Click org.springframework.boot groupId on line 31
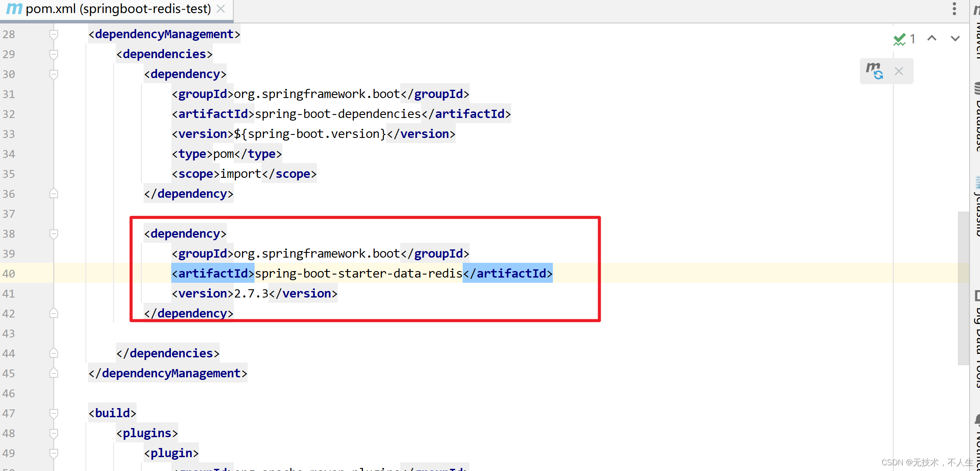Screen dimensions: 980x471 (x=317, y=94)
